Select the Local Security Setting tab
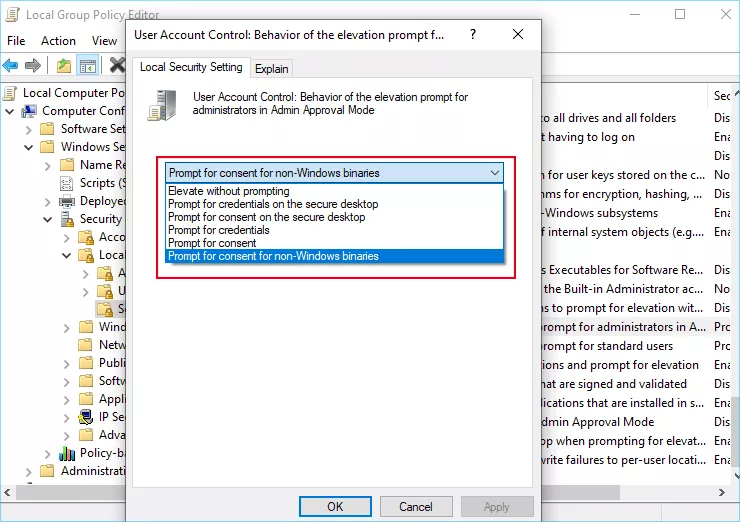The height and width of the screenshot is (522, 740). 191,67
